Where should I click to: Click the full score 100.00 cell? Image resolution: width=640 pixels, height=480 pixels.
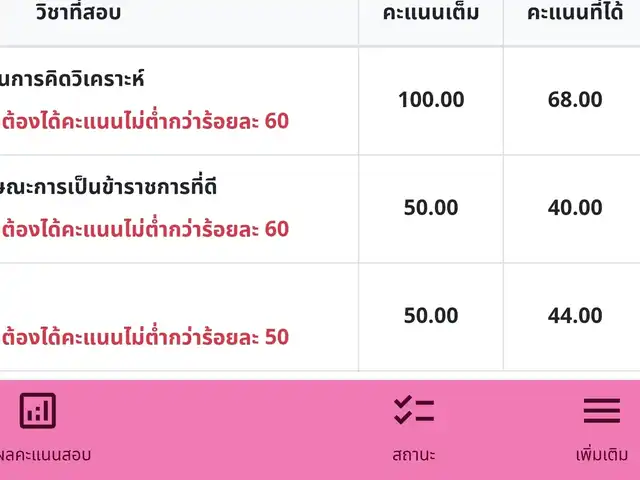click(431, 100)
